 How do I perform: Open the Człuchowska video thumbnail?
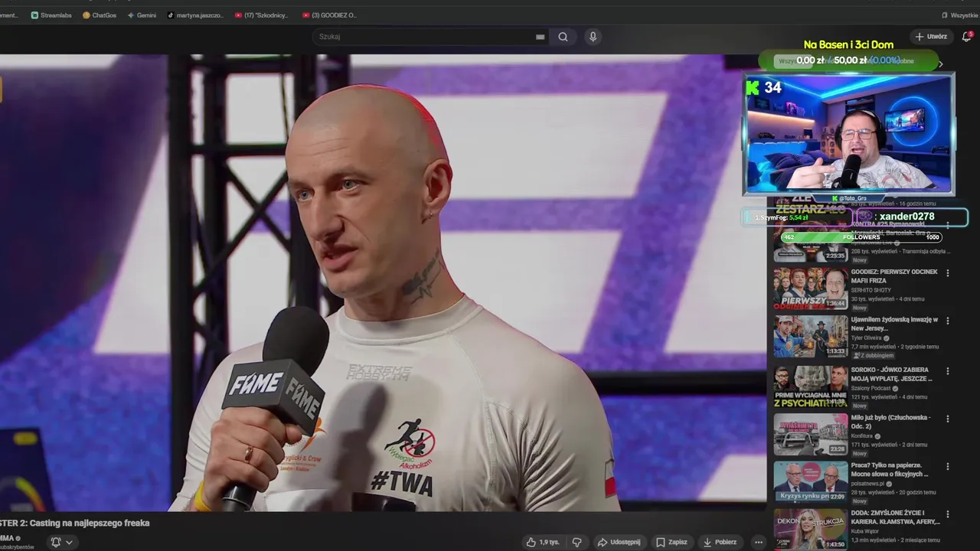click(811, 435)
